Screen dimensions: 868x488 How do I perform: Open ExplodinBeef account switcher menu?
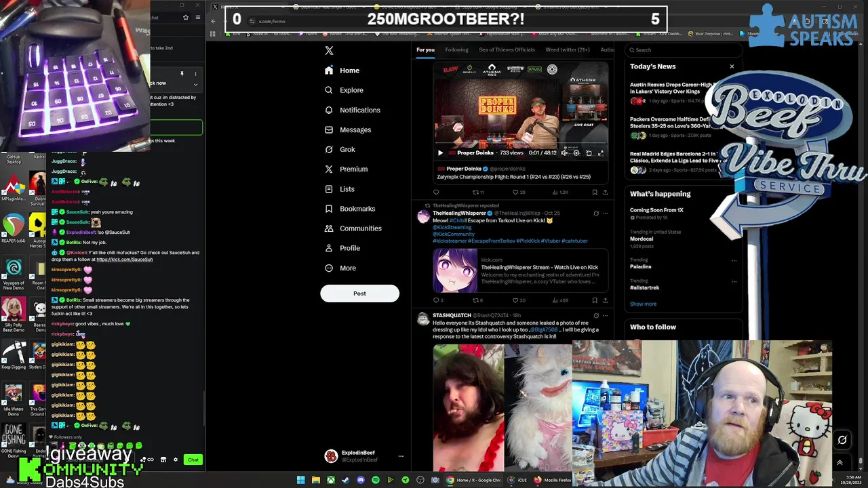[364, 456]
